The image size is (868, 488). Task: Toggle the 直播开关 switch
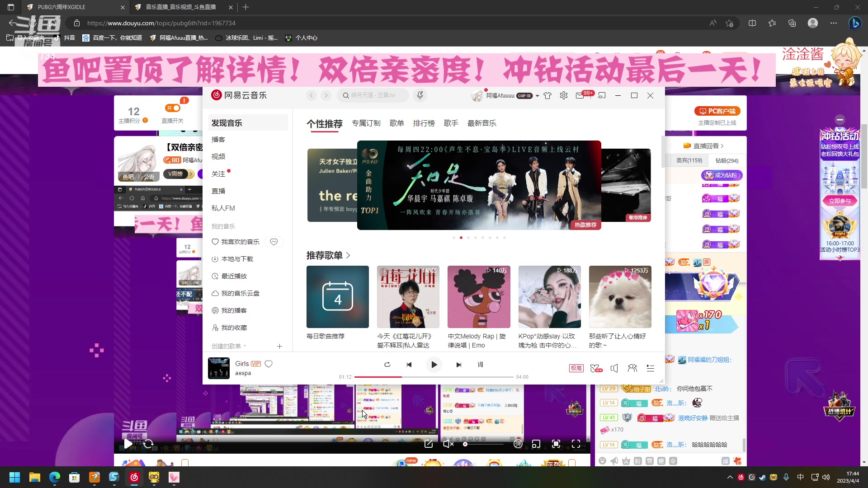(173, 108)
